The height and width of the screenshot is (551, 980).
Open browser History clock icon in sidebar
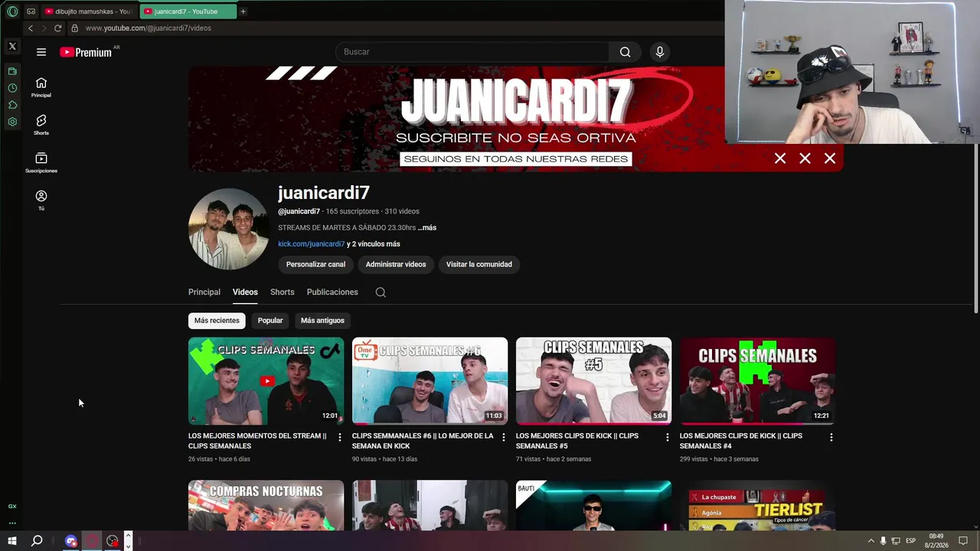[12, 88]
